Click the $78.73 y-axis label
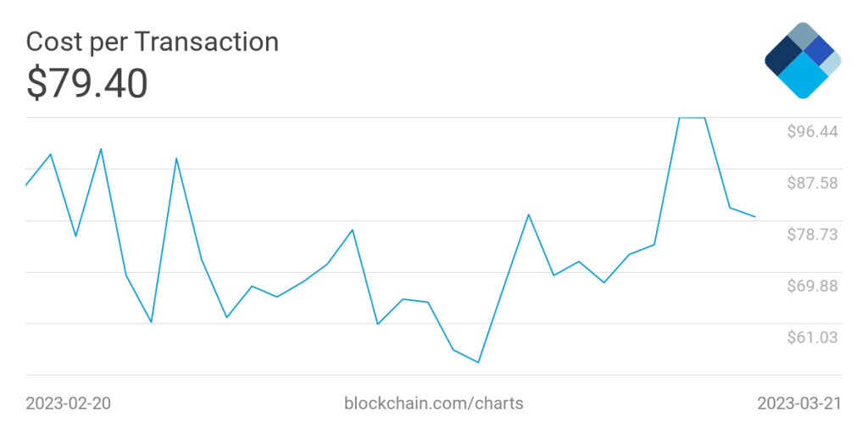The image size is (868, 434). [812, 234]
